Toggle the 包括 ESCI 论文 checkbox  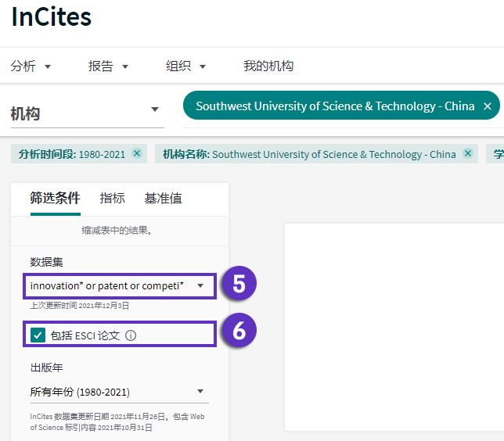pos(38,335)
